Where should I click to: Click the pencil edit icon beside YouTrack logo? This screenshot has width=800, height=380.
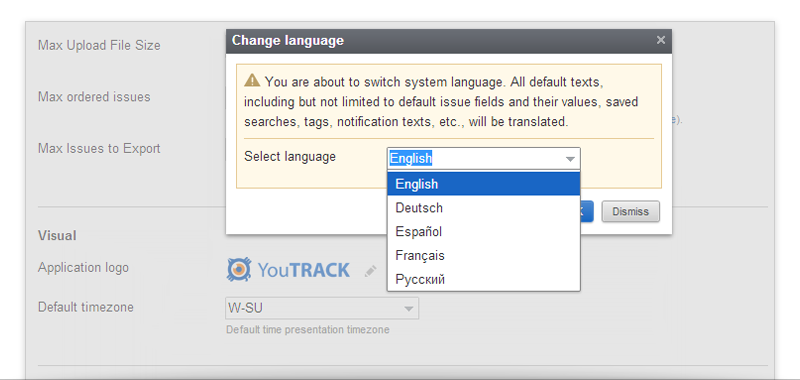click(x=370, y=271)
